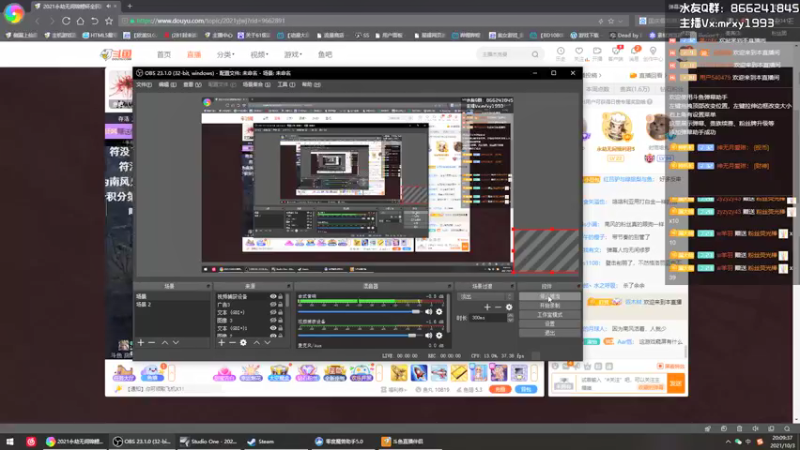Open follow heart icon in Douyu header

point(579,53)
